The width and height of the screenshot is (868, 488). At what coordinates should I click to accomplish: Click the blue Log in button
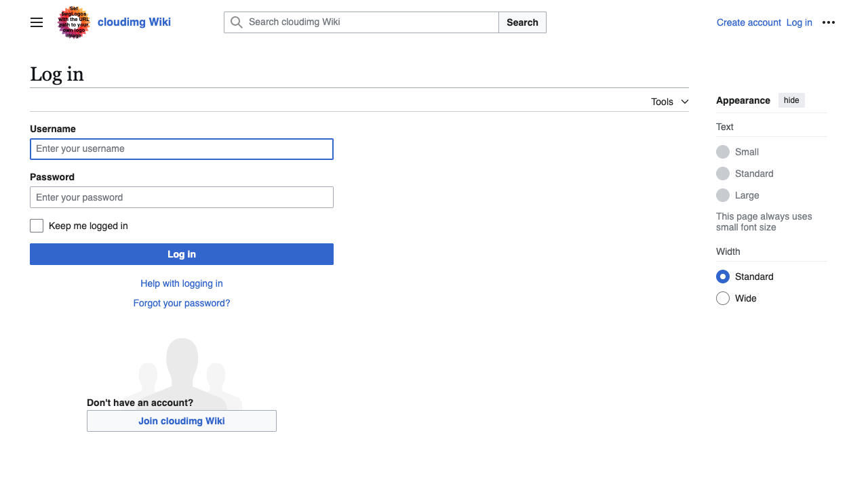[182, 254]
